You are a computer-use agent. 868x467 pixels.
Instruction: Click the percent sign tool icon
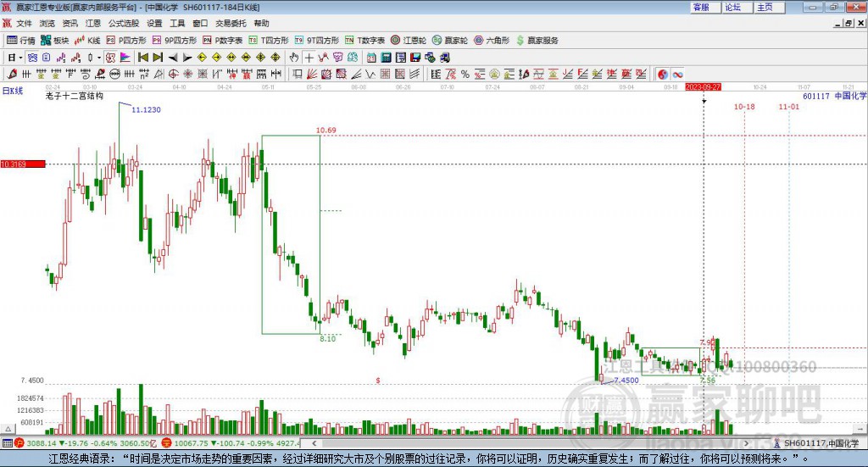(x=465, y=74)
